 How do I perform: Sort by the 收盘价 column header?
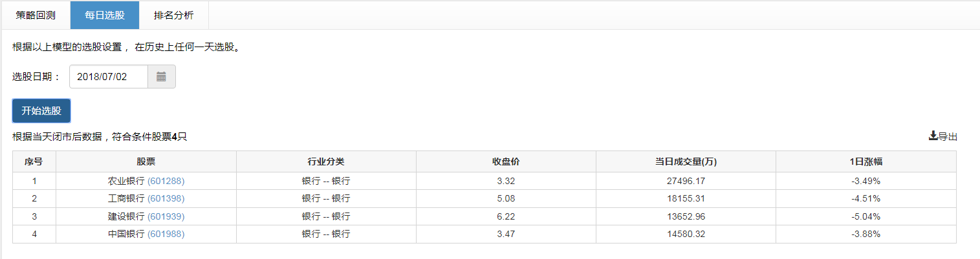coord(506,161)
